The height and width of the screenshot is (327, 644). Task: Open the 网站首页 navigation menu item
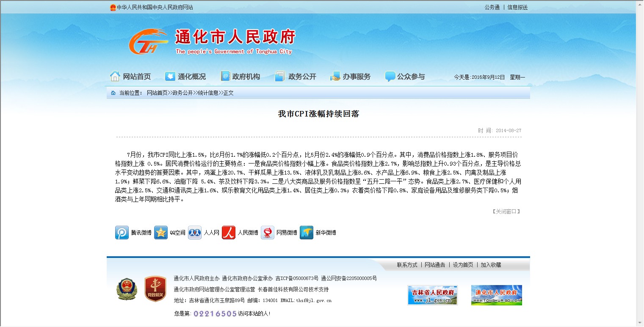(x=131, y=77)
